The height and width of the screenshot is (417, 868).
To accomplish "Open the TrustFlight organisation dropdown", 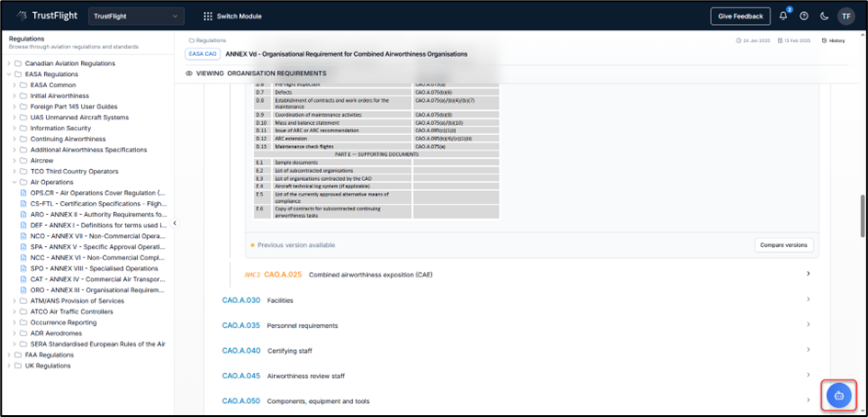I will coord(136,16).
